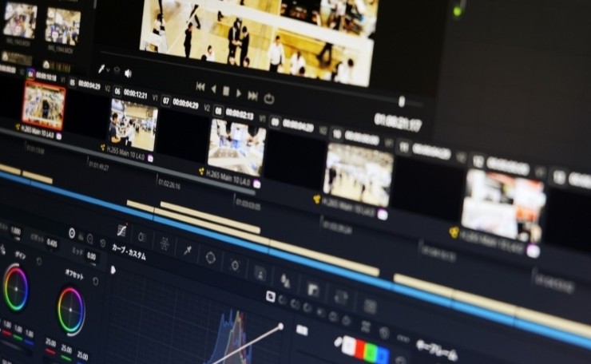
Task: Click the Offset color wheel center
Action: (71, 311)
